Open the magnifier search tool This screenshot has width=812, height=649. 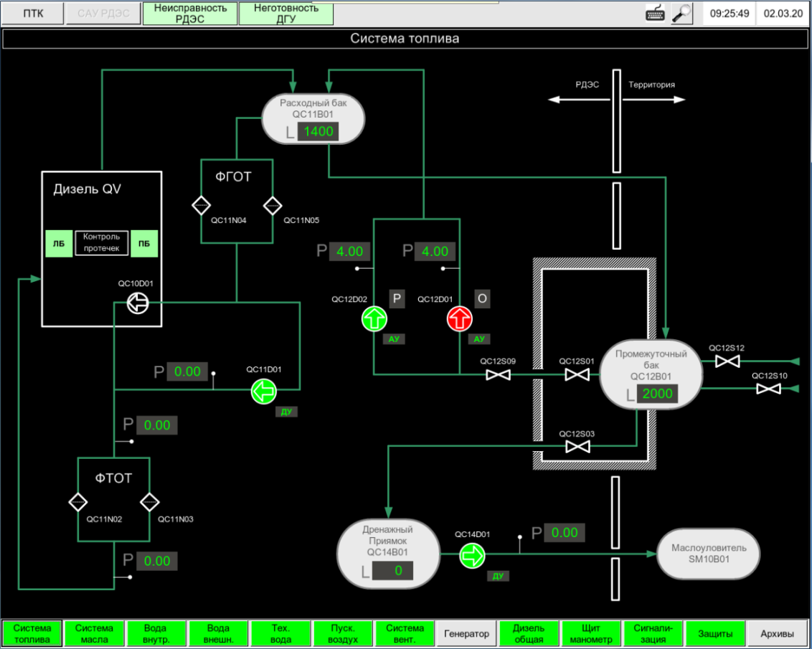[681, 14]
